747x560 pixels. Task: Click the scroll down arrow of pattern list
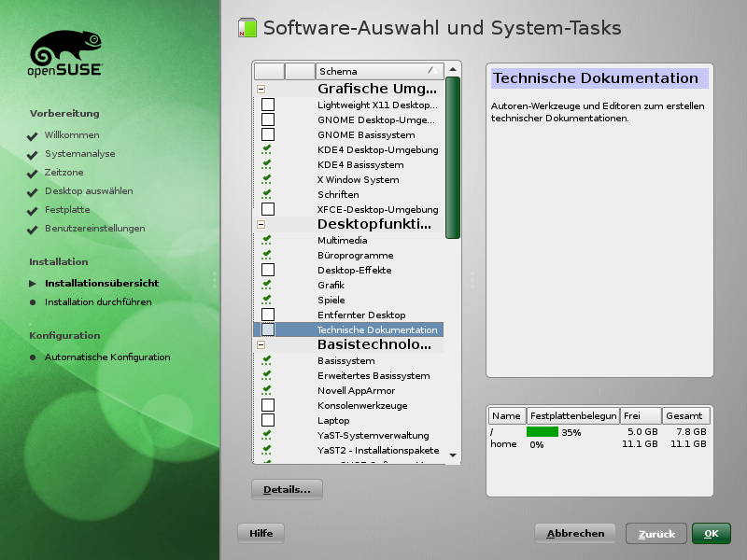(x=453, y=455)
